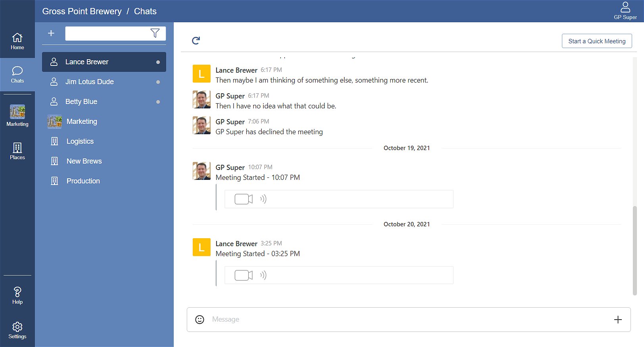Click the plus icon to add chat
644x347 pixels.
pyautogui.click(x=51, y=33)
